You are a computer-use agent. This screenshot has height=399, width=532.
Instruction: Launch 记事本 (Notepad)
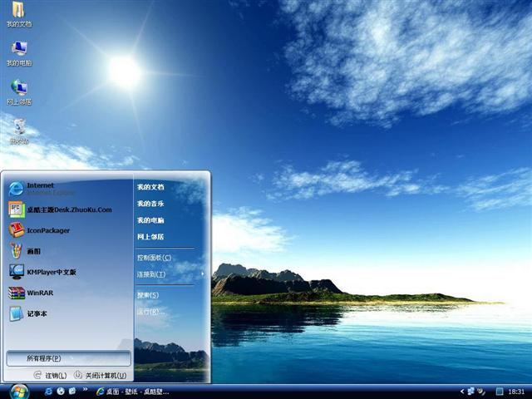tap(37, 313)
